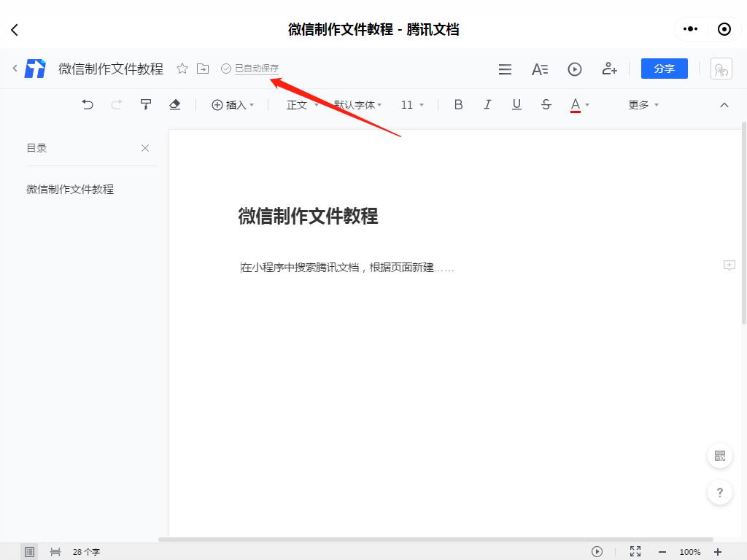Close the 目录 outline panel
747x560 pixels.
(145, 148)
